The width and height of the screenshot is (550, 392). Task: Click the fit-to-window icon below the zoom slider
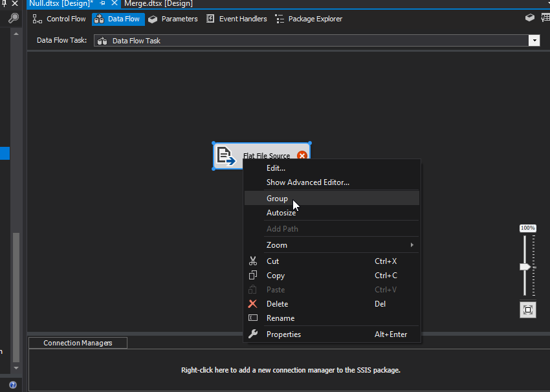(x=527, y=310)
